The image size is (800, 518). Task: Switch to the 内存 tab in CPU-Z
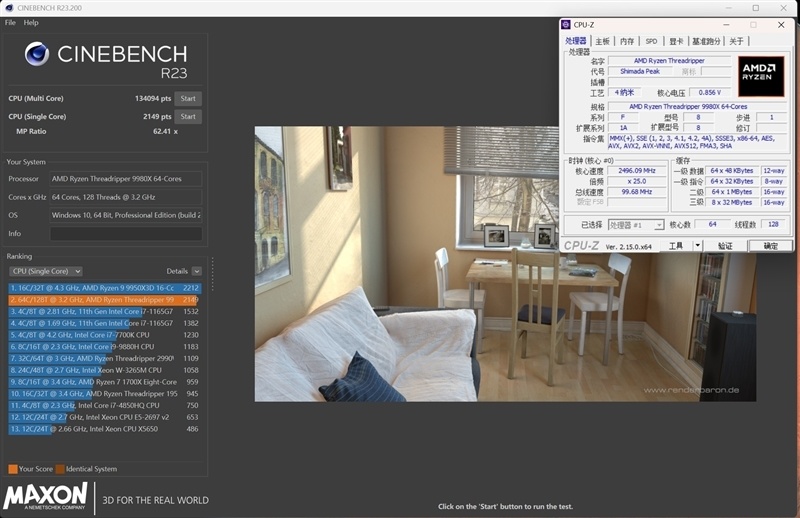click(x=626, y=41)
